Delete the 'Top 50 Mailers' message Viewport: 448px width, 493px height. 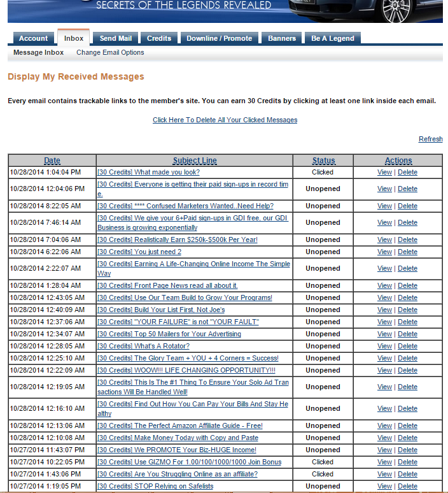[407, 334]
